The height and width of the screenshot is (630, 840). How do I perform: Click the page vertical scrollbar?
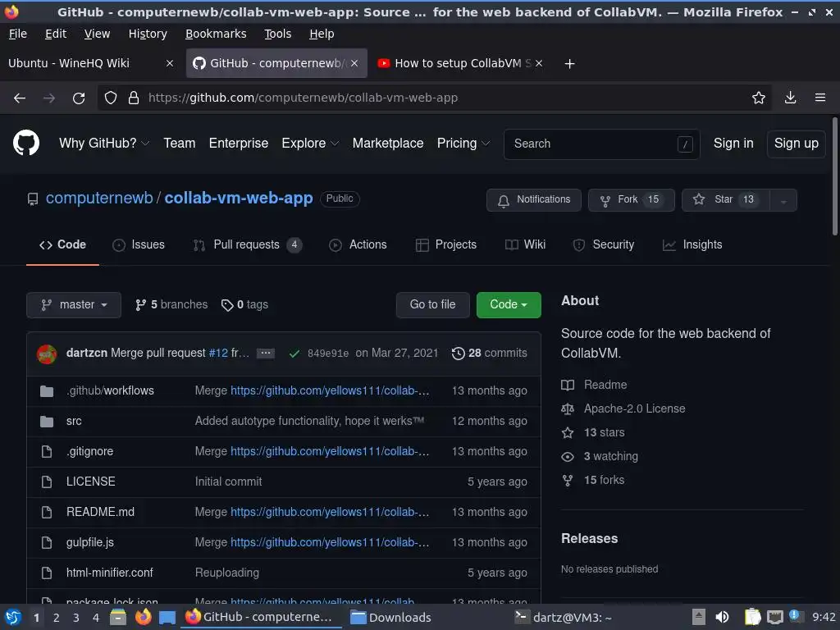834,177
